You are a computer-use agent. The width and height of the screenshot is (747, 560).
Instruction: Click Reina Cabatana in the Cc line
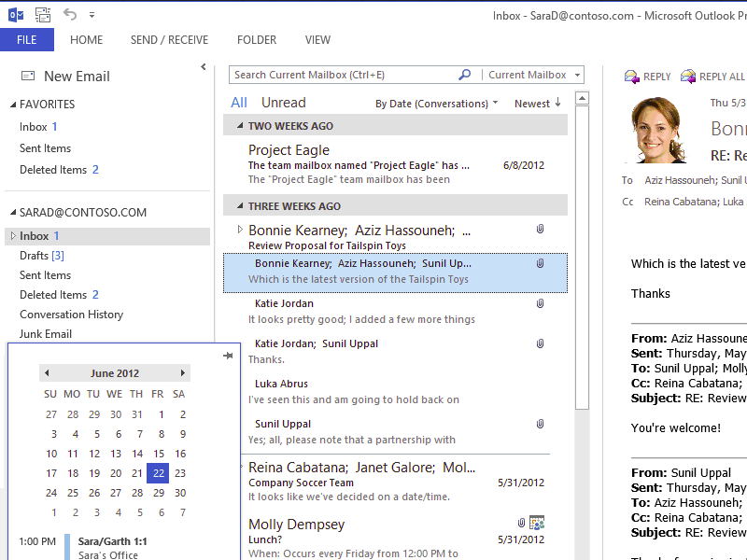pyautogui.click(x=681, y=202)
